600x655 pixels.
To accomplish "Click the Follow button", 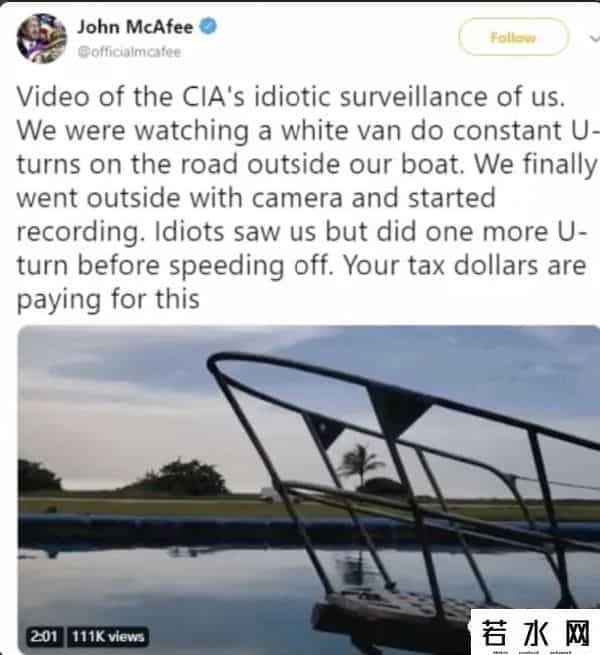I will pyautogui.click(x=513, y=38).
